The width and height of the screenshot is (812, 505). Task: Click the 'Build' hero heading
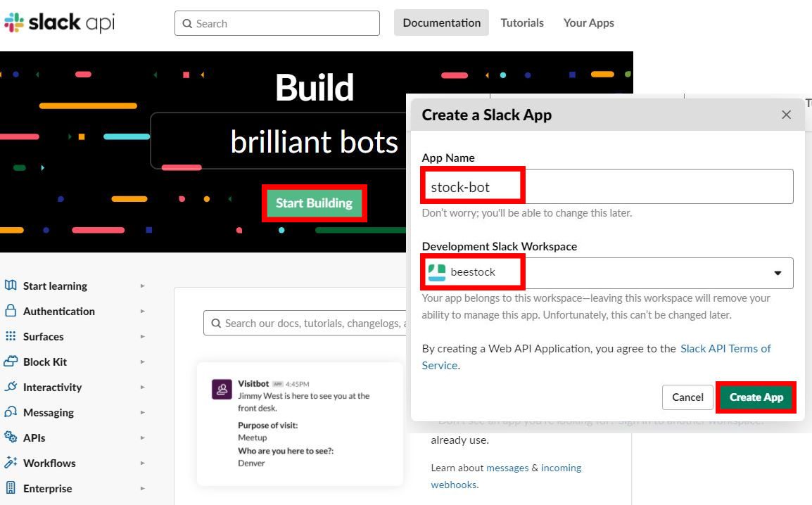[x=315, y=87]
